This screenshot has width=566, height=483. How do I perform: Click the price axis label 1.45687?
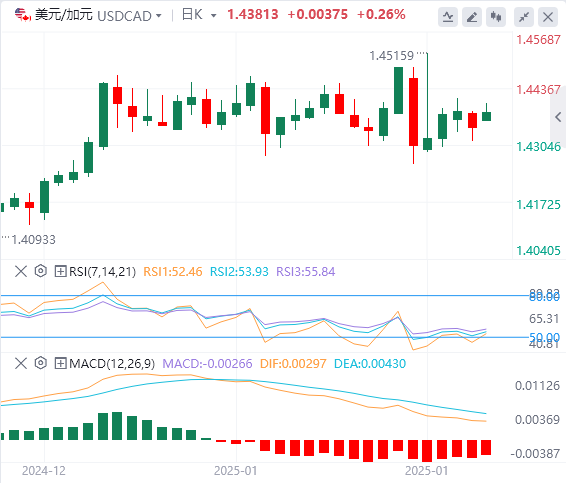538,40
